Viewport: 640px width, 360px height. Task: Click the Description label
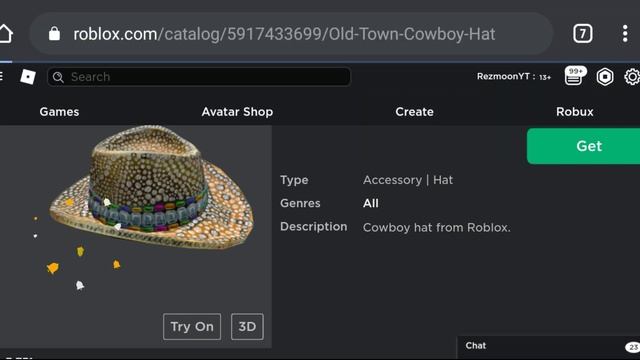tap(313, 227)
